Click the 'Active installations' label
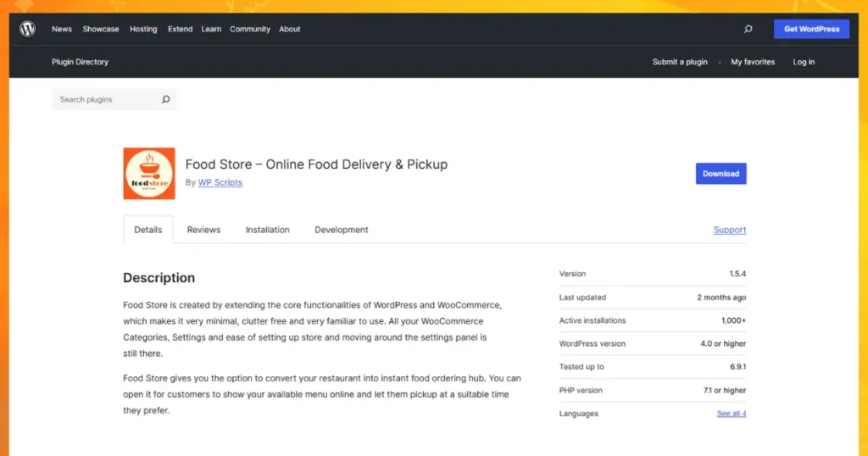Viewport: 868px width, 456px height. tap(593, 320)
